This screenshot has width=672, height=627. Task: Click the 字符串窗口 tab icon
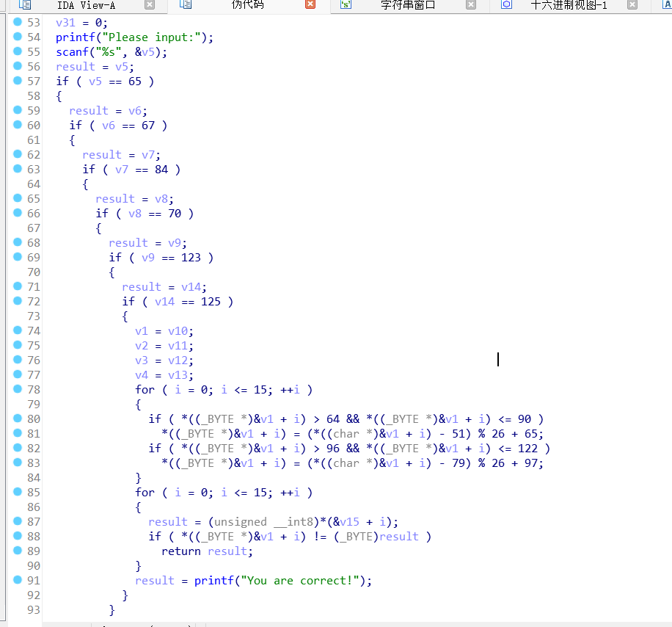click(x=346, y=4)
